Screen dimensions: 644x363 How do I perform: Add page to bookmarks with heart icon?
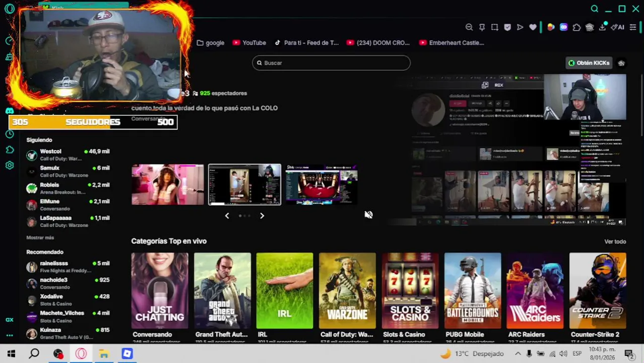533,27
